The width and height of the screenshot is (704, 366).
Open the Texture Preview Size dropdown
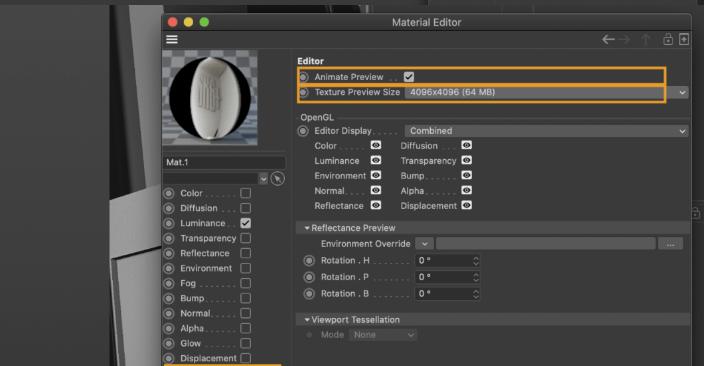tap(546, 93)
